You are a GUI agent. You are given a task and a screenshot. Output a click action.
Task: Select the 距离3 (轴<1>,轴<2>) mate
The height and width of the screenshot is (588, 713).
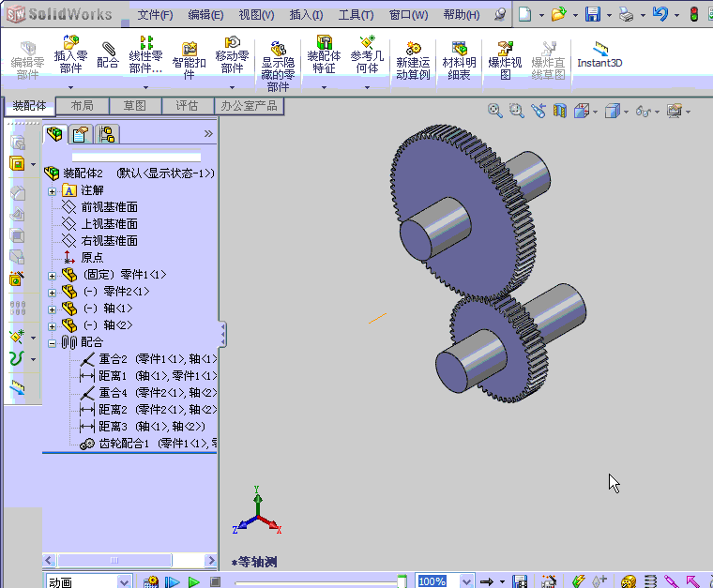[142, 427]
